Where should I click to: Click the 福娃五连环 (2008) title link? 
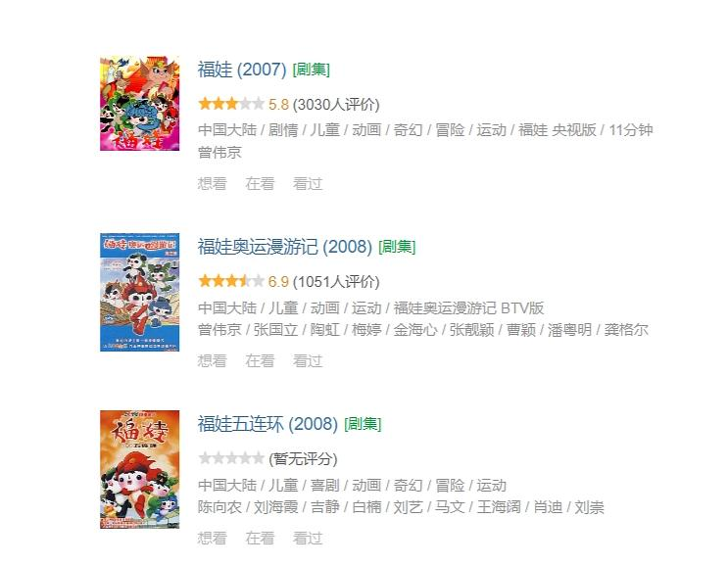tap(267, 424)
